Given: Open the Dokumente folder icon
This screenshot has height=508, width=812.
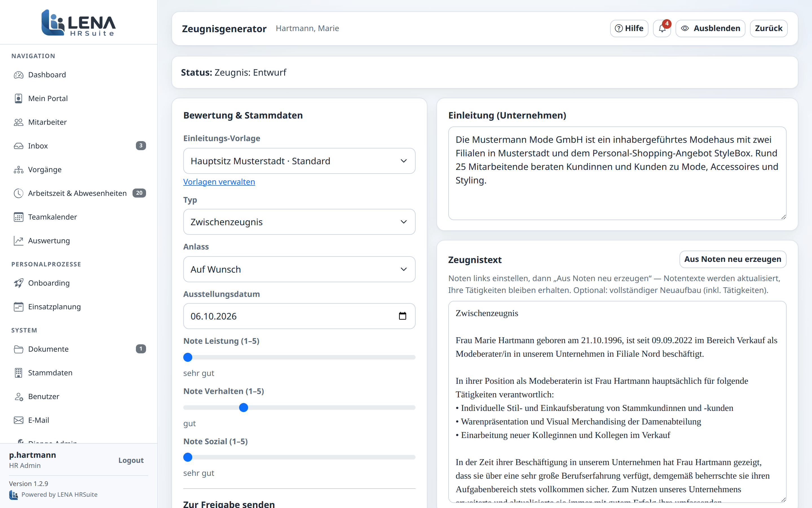Looking at the screenshot, I should (18, 349).
